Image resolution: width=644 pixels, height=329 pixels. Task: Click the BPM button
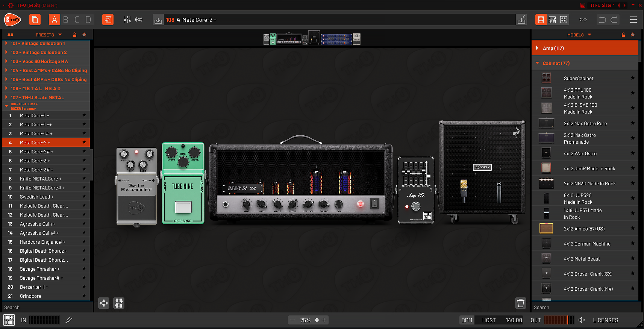[x=467, y=320]
